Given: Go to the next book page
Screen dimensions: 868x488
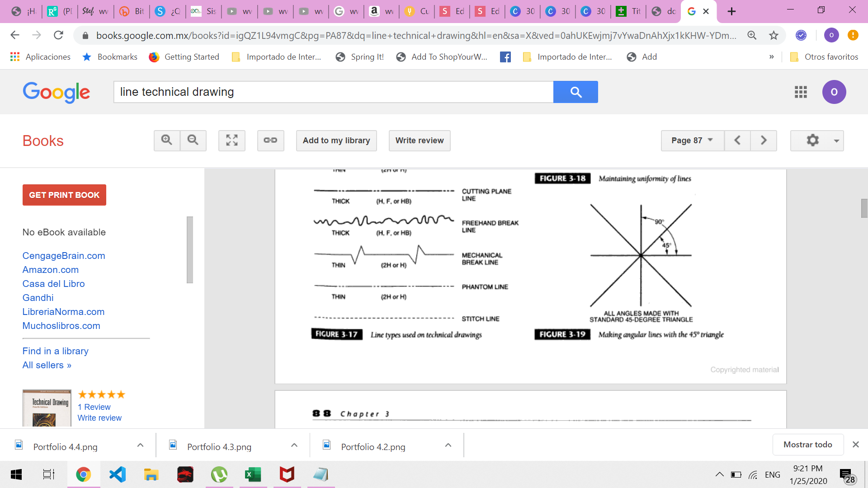Looking at the screenshot, I should coord(764,141).
